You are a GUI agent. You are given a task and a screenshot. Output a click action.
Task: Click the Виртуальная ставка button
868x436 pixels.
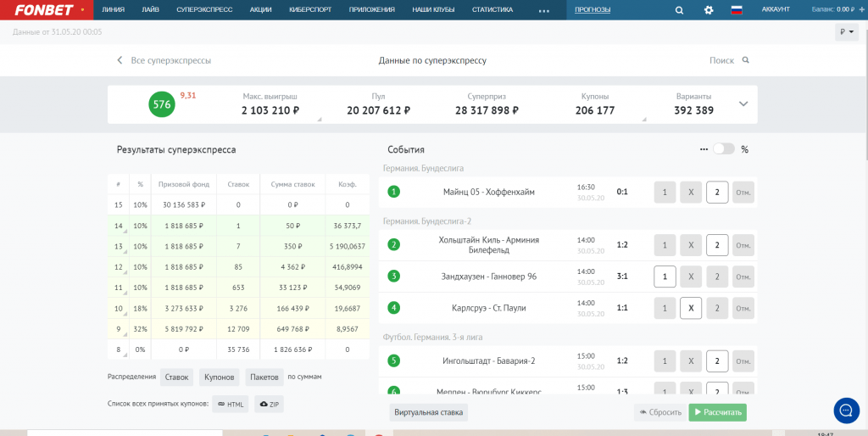pos(429,412)
